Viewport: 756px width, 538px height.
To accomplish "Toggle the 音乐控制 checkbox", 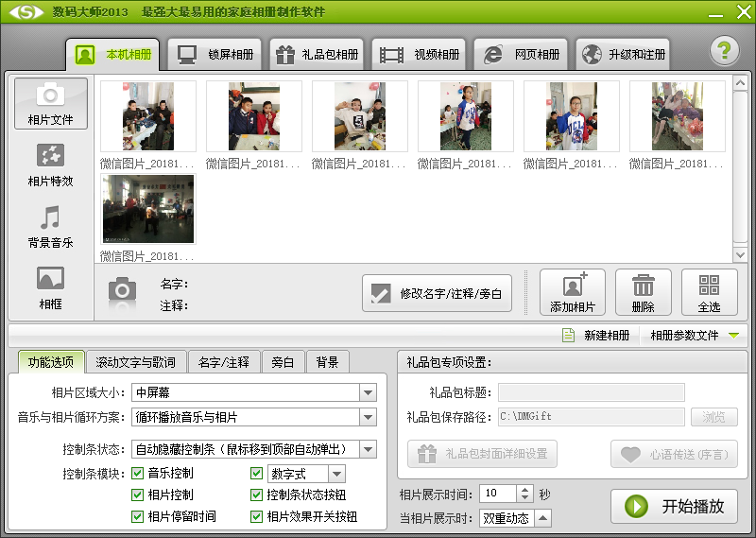I will [137, 474].
